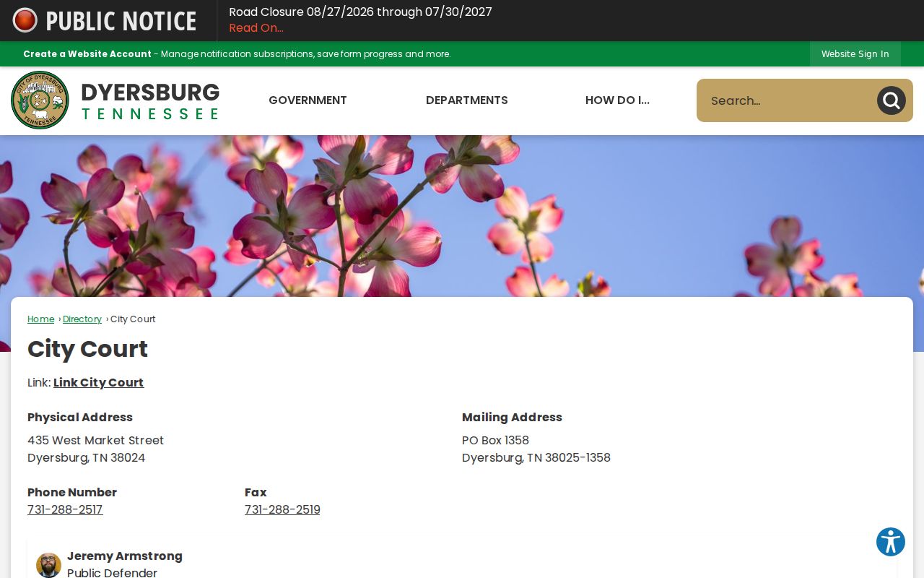Click the Mailing Address label
Image resolution: width=924 pixels, height=578 pixels.
[x=512, y=418]
